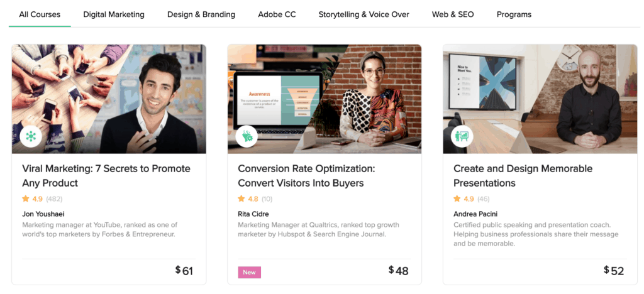Click the presentation board category icon

[462, 136]
